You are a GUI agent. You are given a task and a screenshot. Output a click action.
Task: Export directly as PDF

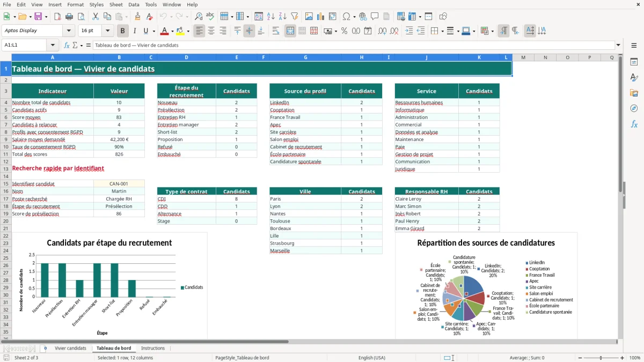pos(57,17)
